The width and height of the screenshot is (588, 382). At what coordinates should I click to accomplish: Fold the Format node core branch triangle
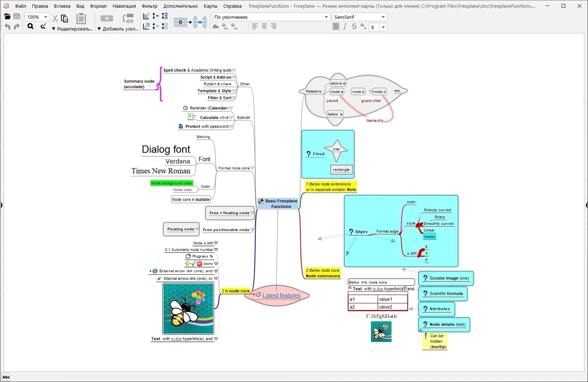pyautogui.click(x=252, y=168)
